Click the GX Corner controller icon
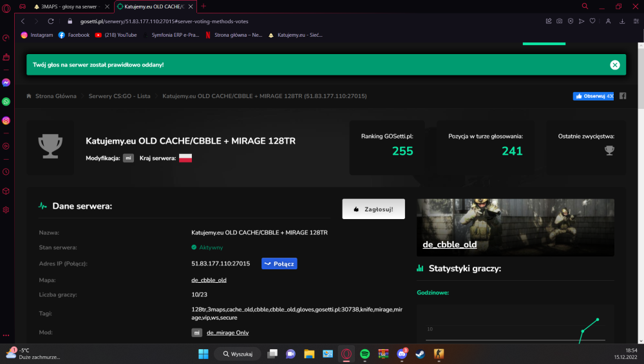 (23, 6)
